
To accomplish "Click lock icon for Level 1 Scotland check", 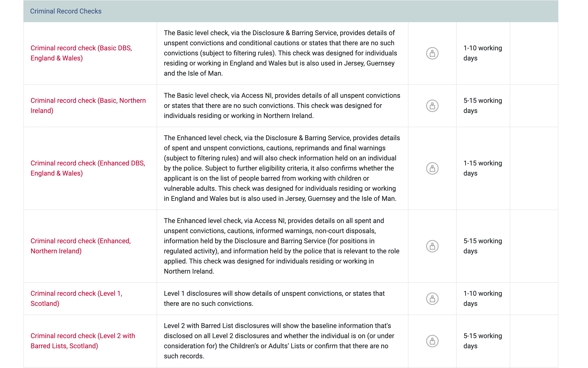I will point(432,299).
